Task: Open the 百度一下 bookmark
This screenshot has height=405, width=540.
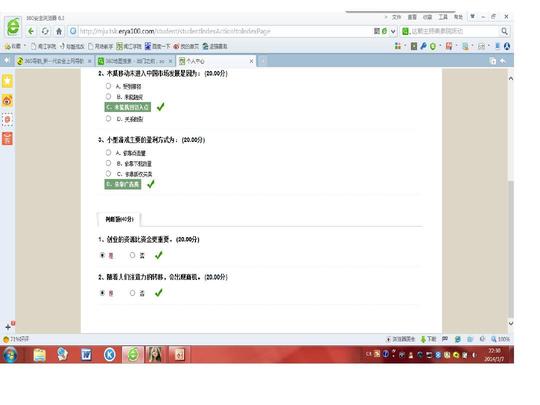Action: tap(157, 46)
